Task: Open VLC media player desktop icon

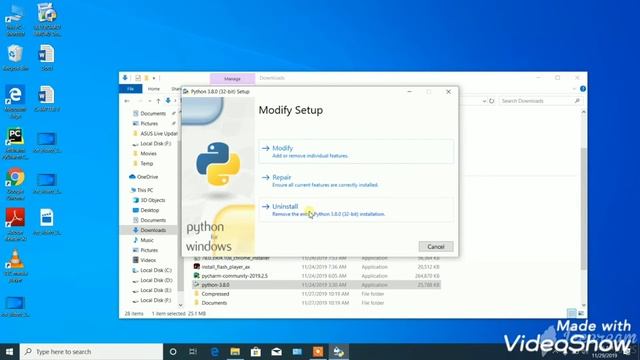Action: [16, 266]
